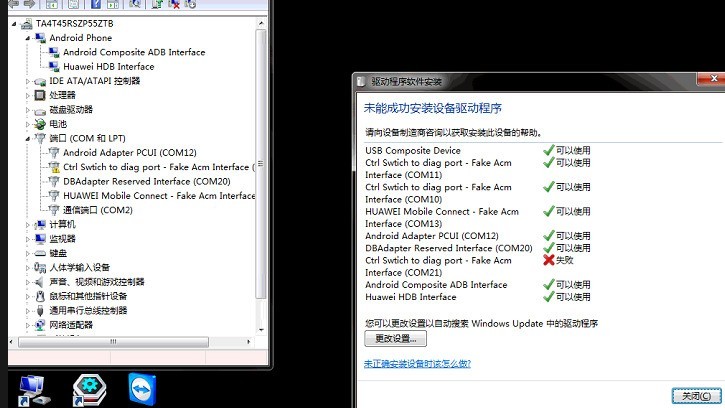The width and height of the screenshot is (725, 408).
Task: Click the 关闭(C) button in driver dialog
Action: 696,396
